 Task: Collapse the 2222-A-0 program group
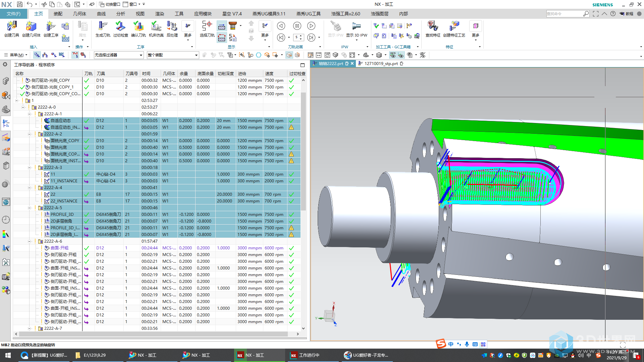pyautogui.click(x=23, y=107)
